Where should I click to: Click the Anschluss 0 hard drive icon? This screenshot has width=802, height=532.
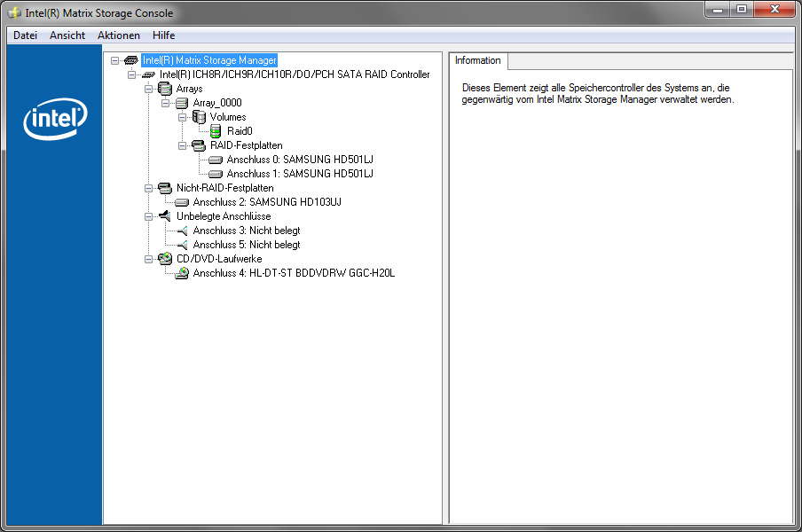tap(216, 160)
